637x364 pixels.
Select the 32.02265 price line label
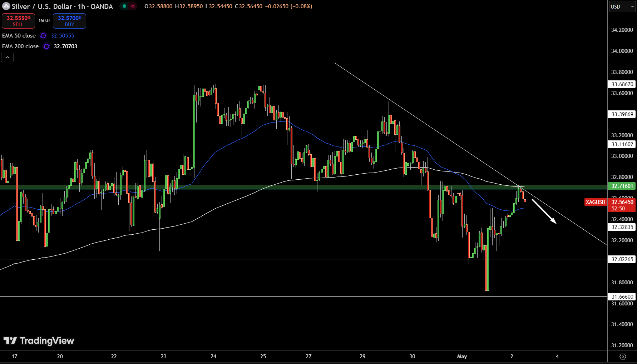(622, 259)
